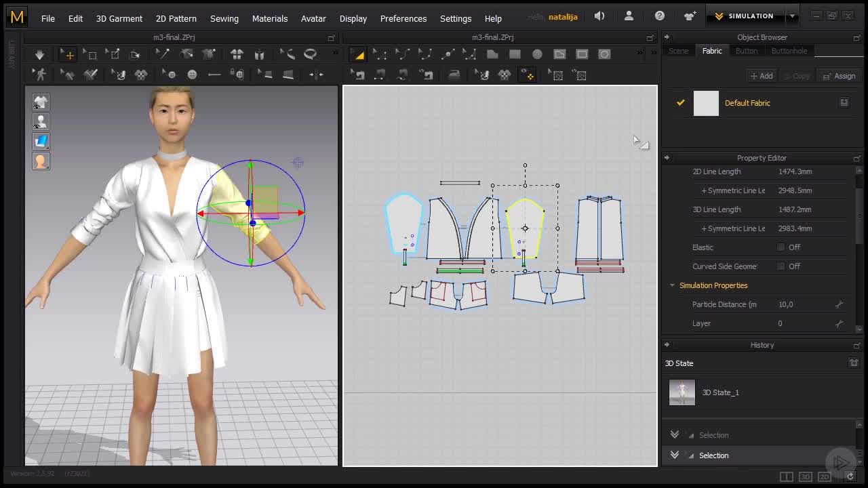Open the 2D Pattern menu

click(176, 18)
